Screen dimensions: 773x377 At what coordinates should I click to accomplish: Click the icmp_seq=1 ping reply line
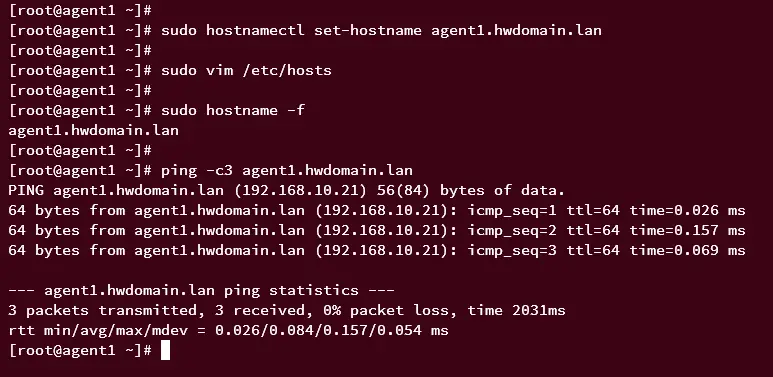(x=377, y=210)
